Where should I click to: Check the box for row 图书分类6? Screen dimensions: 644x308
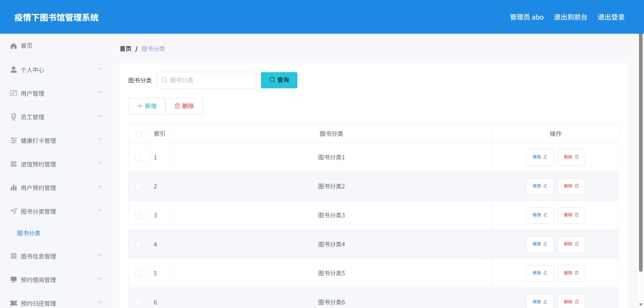(x=138, y=303)
